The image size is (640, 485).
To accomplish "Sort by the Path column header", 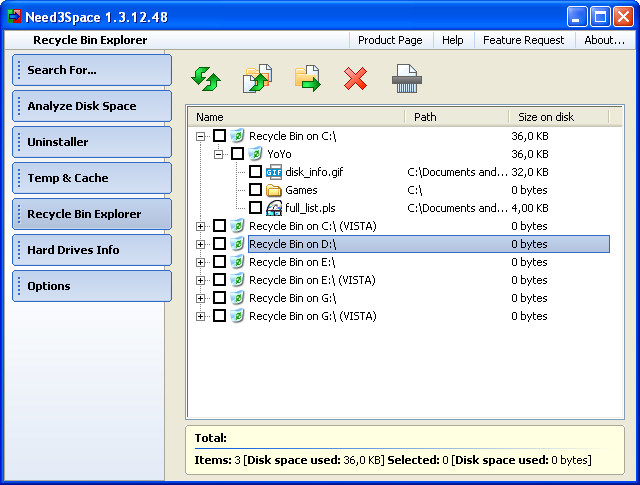I will pos(457,117).
